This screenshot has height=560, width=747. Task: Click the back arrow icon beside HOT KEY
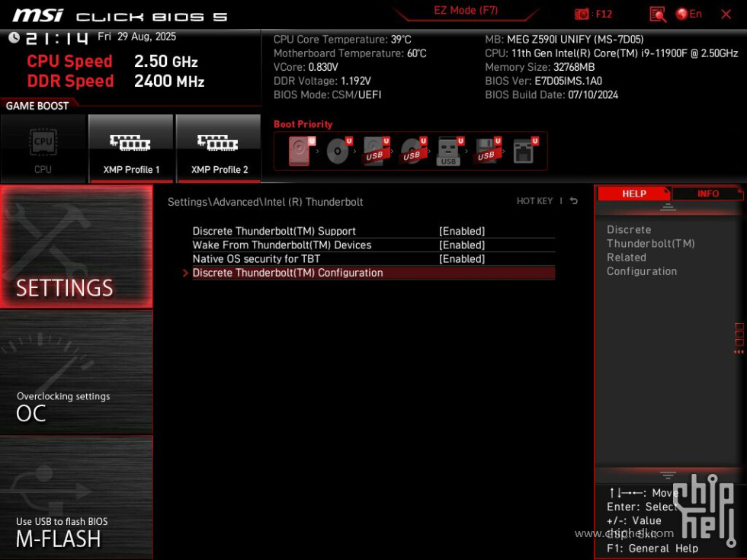pos(574,201)
